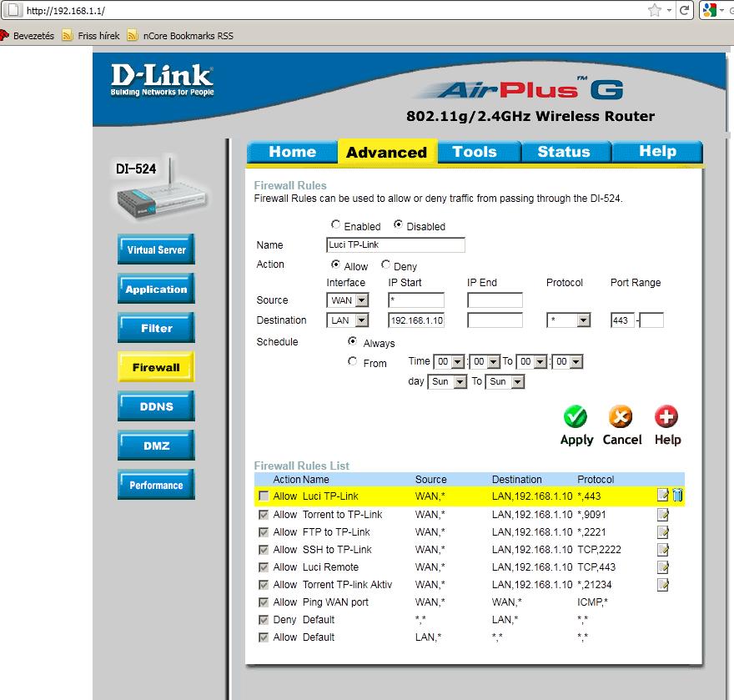The image size is (734, 700).
Task: Open the Firewall page
Action: point(156,367)
